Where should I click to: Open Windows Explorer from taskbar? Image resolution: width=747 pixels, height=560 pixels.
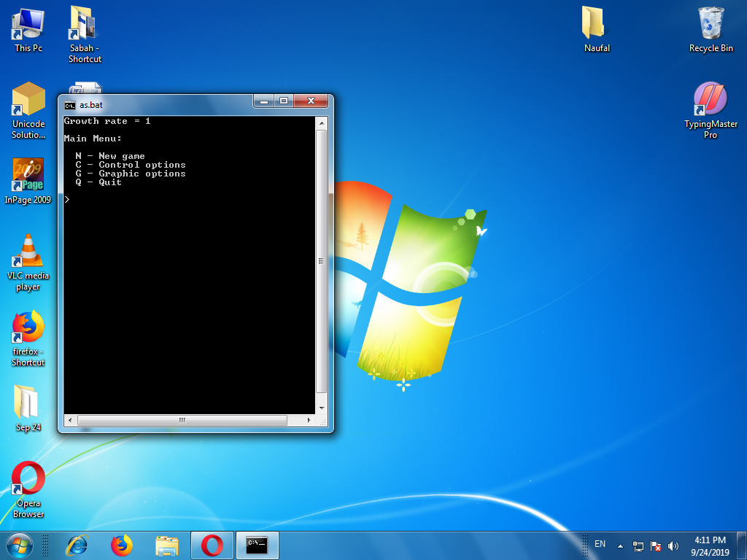167,545
